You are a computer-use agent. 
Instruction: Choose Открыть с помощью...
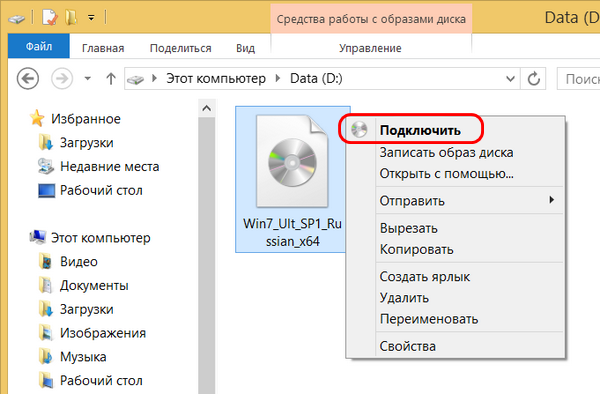[x=456, y=174]
